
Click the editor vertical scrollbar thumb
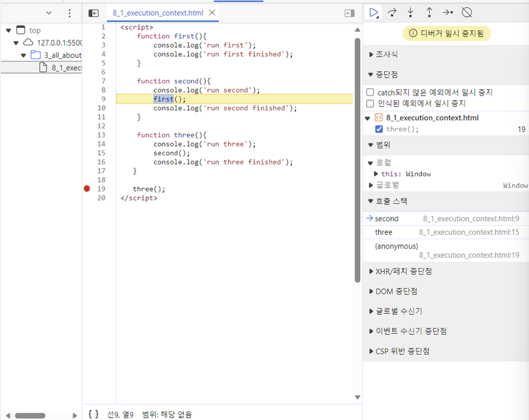[357, 160]
